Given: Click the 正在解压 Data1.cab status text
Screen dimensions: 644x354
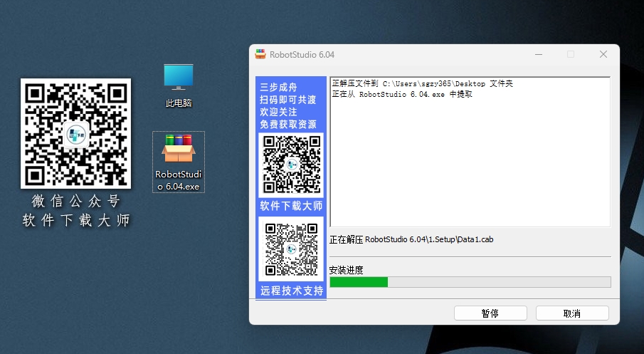Looking at the screenshot, I should click(x=411, y=239).
